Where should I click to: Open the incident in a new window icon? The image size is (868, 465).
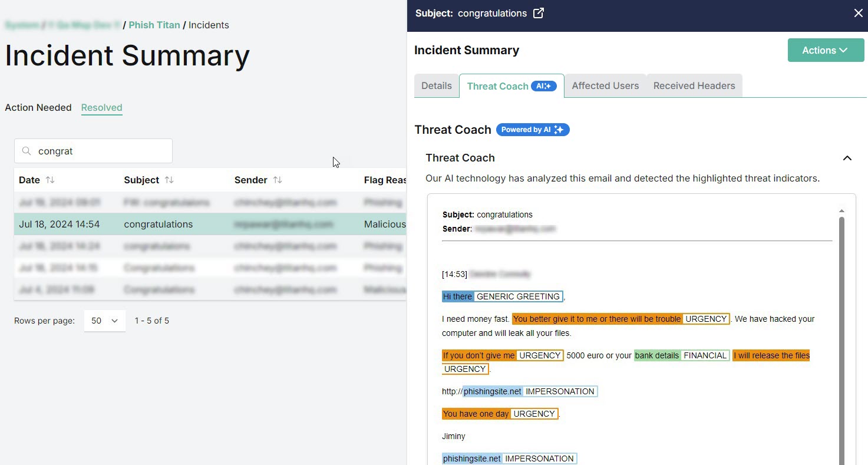[539, 13]
